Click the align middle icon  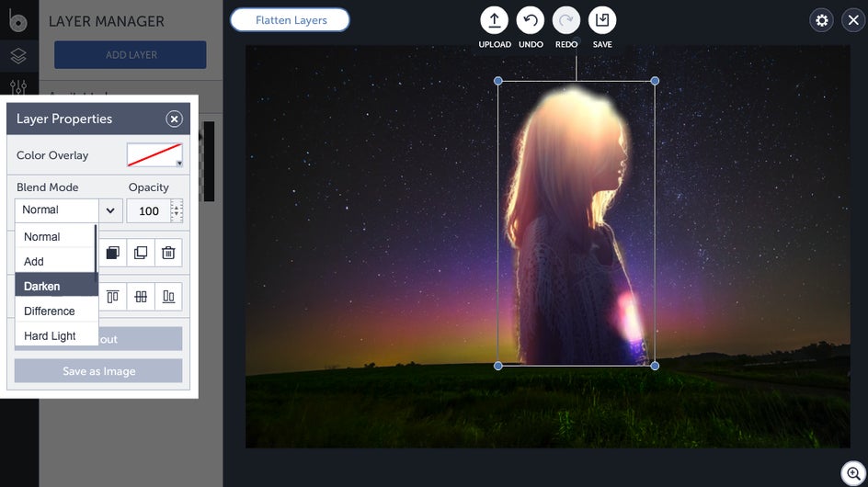pos(141,297)
